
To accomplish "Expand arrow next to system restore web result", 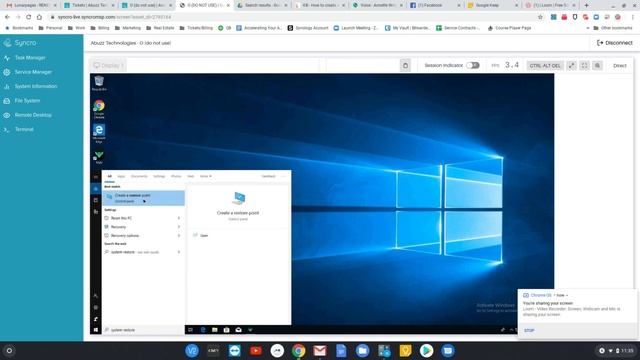I will pos(179,252).
